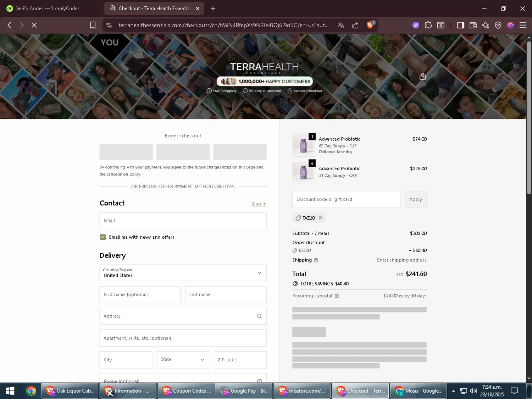Image resolution: width=532 pixels, height=399 pixels.
Task: Open the volume control in system tray
Action: pyautogui.click(x=473, y=391)
